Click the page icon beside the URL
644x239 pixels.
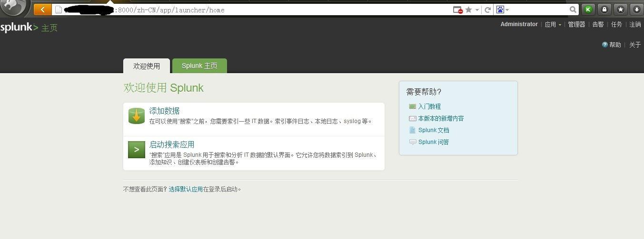click(x=59, y=10)
